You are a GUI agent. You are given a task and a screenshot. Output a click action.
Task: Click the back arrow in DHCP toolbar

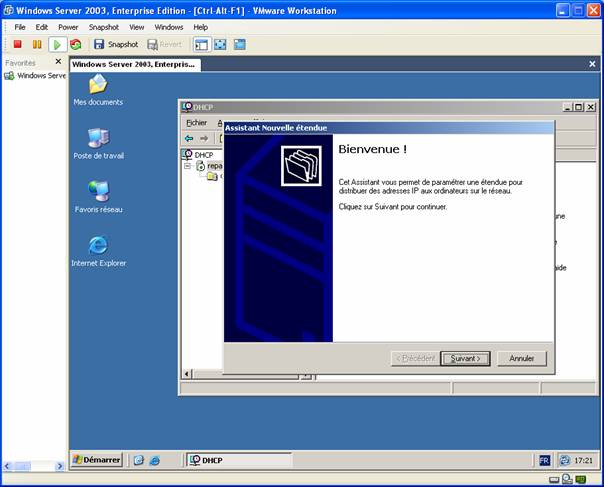(189, 138)
